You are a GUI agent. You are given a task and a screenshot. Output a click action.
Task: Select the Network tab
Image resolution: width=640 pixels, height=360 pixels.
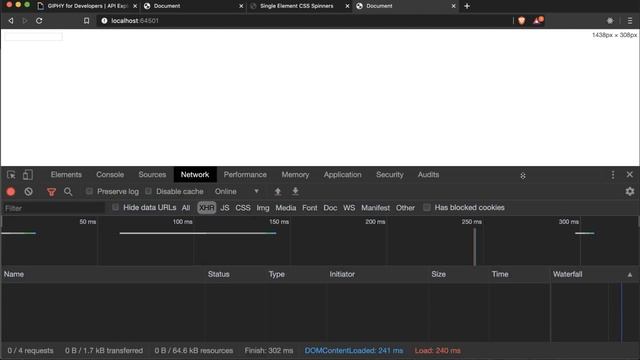[195, 175]
